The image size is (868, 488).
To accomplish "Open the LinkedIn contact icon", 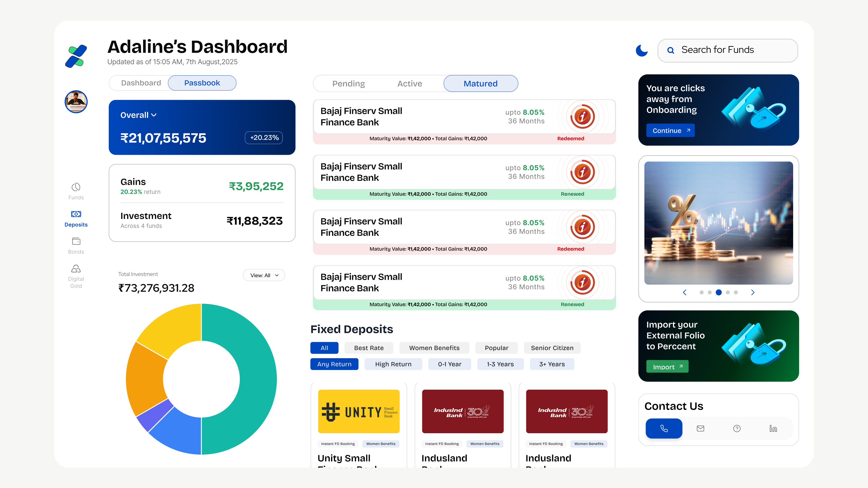I will tap(773, 428).
